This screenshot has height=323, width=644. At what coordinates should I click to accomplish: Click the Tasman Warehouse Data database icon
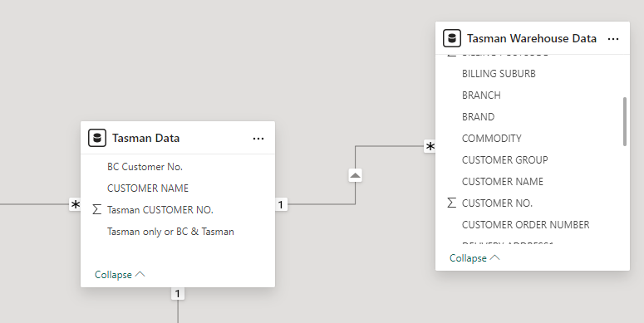point(452,38)
